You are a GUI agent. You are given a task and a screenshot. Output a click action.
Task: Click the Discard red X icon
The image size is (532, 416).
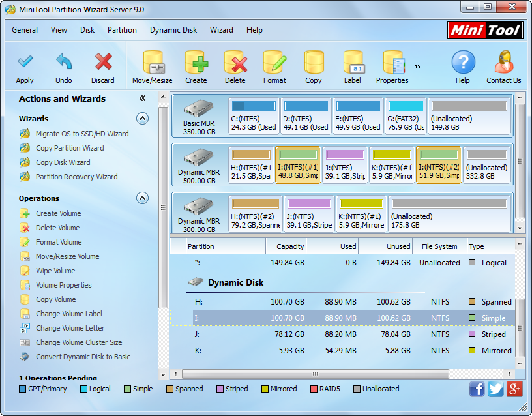click(103, 61)
